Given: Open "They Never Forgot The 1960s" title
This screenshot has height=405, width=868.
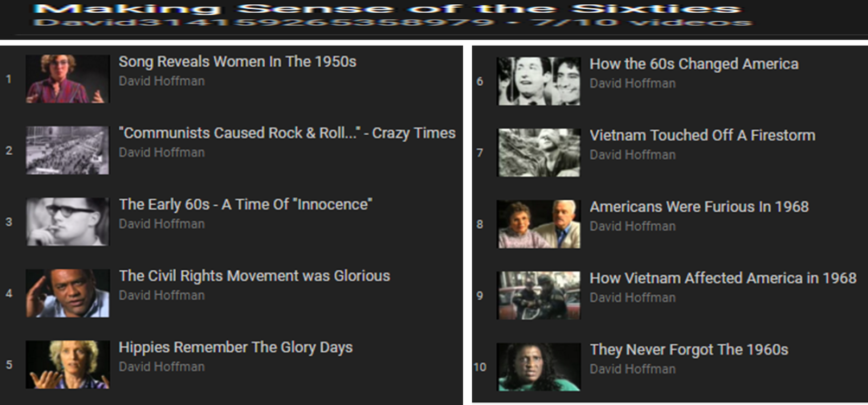Looking at the screenshot, I should coord(689,350).
